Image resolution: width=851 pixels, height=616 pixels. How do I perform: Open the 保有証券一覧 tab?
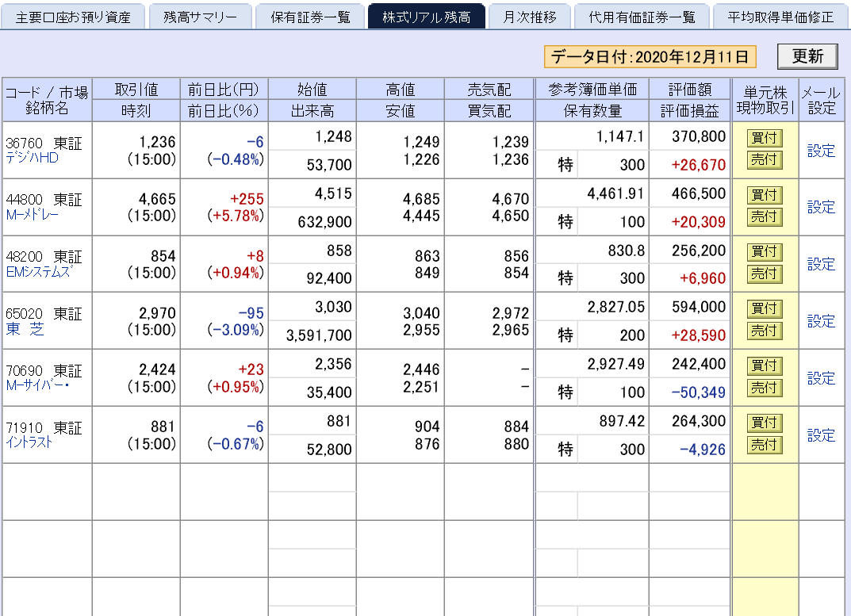click(310, 17)
